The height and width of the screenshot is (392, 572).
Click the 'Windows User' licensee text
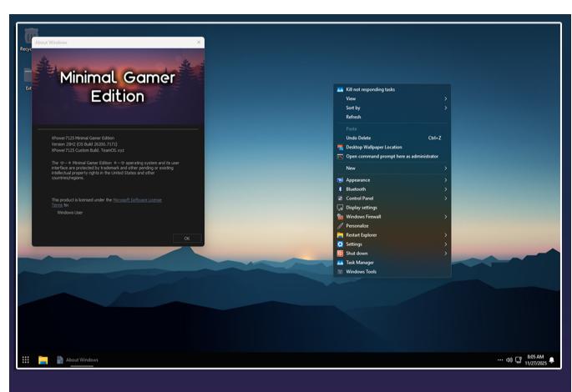click(69, 213)
